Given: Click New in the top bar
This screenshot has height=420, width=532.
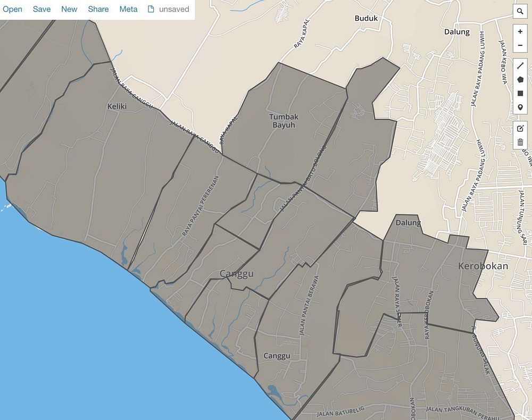Looking at the screenshot, I should pyautogui.click(x=69, y=9).
